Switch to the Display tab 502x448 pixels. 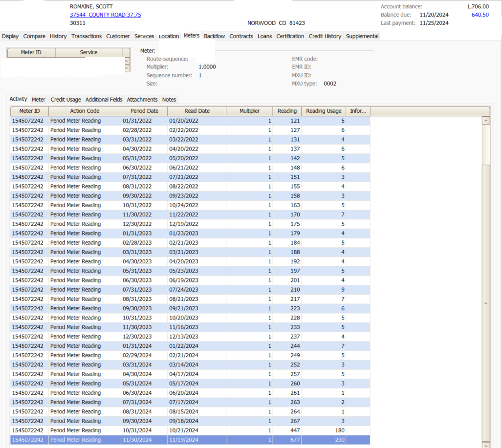click(x=10, y=36)
